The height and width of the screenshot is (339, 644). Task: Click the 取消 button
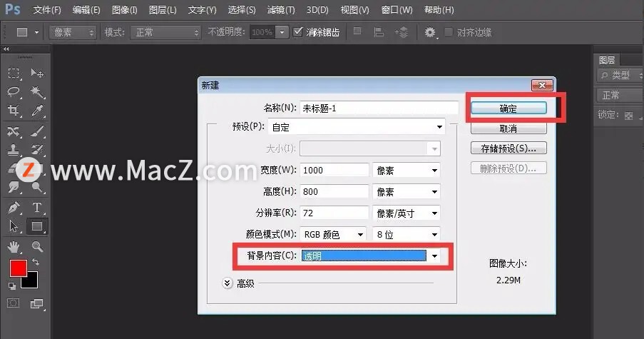508,128
